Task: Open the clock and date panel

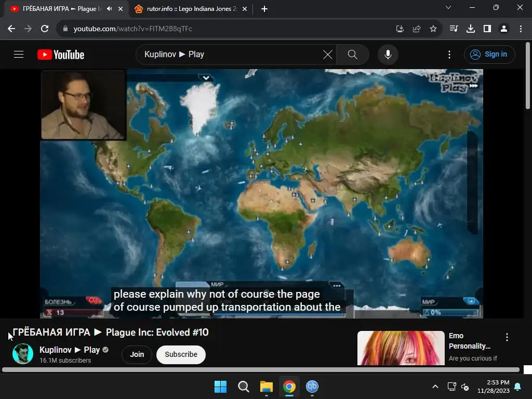Action: (x=494, y=387)
